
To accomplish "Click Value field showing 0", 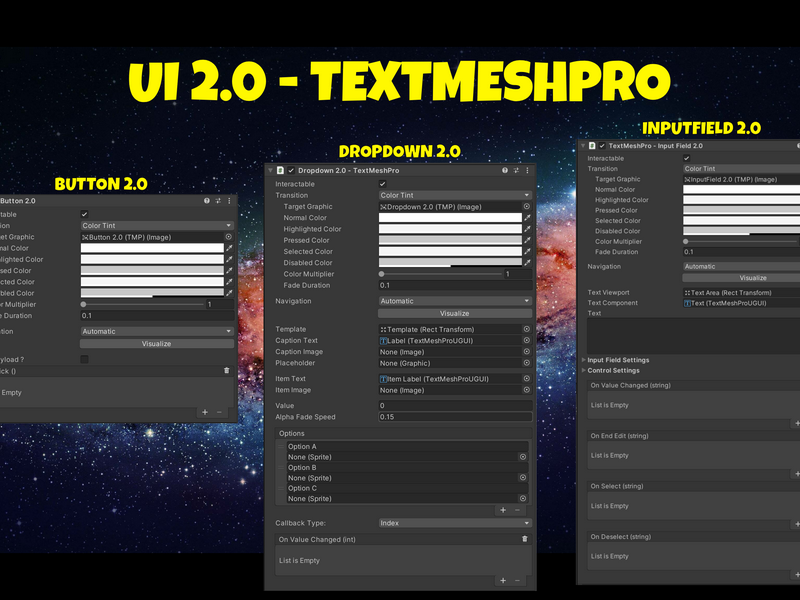I will [455, 406].
